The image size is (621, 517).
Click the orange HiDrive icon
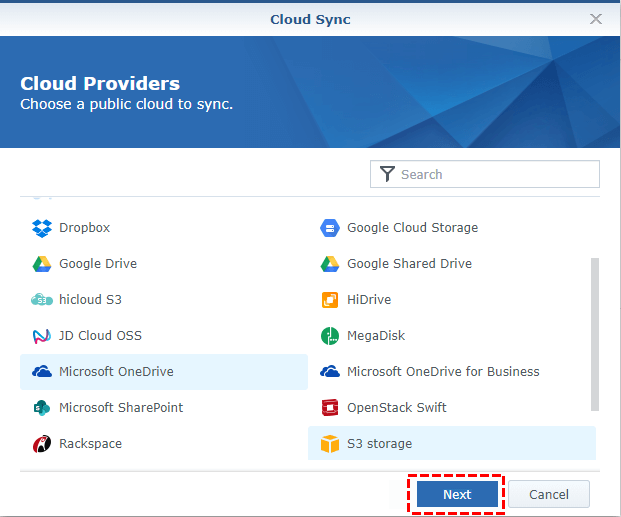pyautogui.click(x=330, y=300)
